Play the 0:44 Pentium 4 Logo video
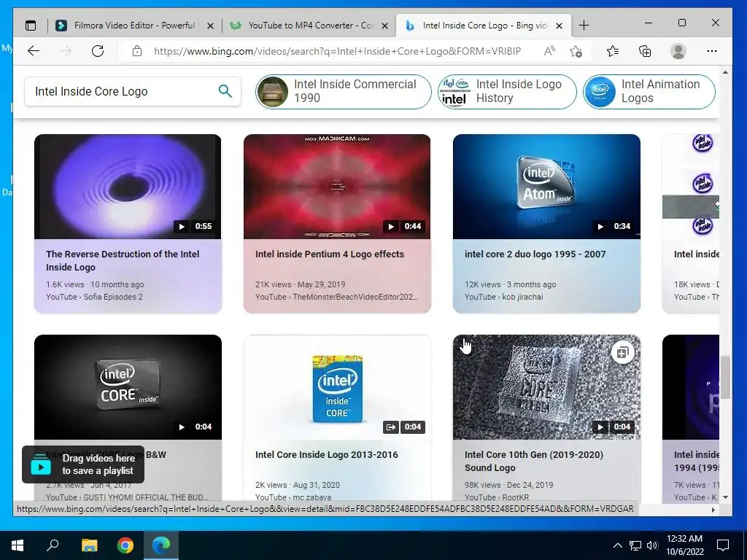This screenshot has width=747, height=560. click(391, 226)
